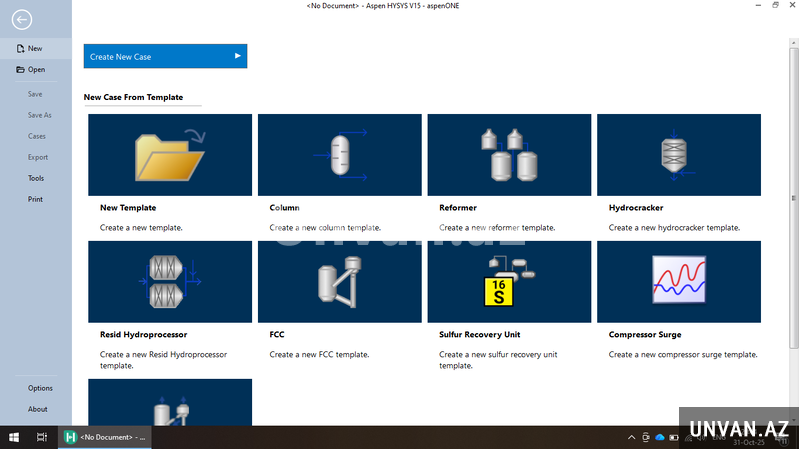Choose the Sulfur Recovery Unit icon

[x=508, y=281]
